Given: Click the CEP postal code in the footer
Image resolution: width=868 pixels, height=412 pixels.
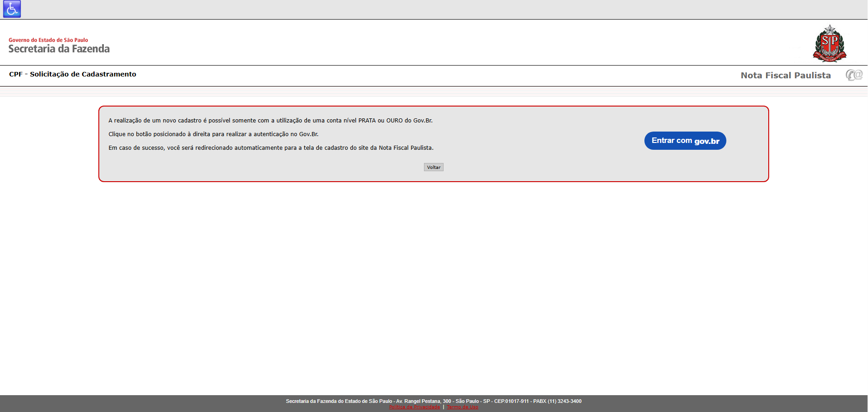Looking at the screenshot, I should coord(511,401).
